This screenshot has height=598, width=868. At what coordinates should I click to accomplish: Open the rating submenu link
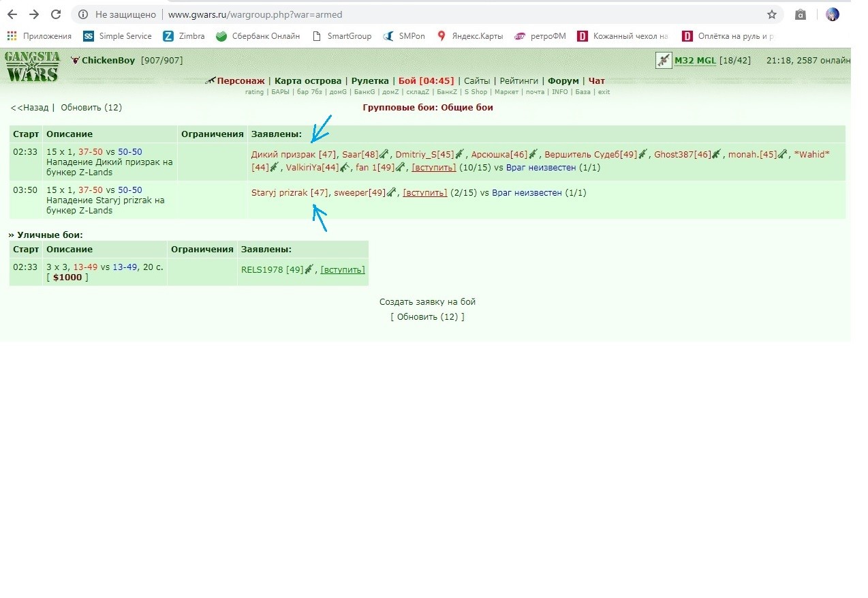254,92
